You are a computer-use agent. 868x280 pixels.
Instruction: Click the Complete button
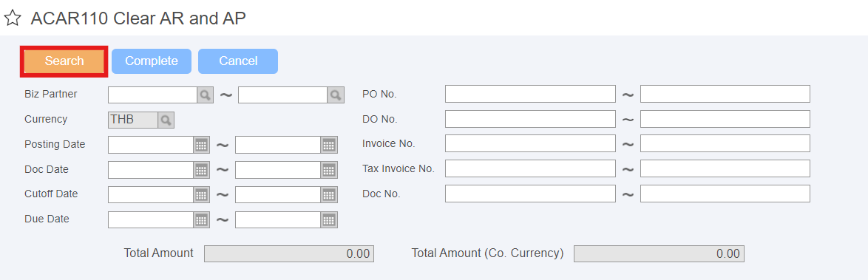tap(152, 61)
